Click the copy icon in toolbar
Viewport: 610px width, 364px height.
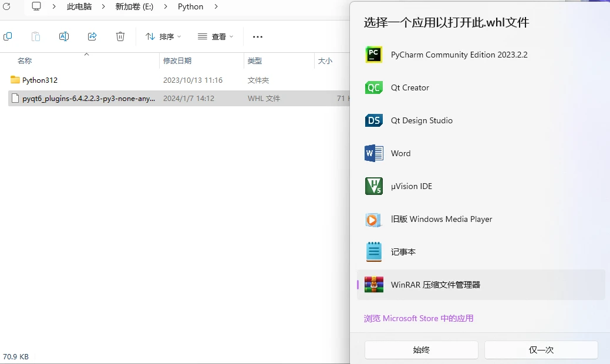click(8, 36)
